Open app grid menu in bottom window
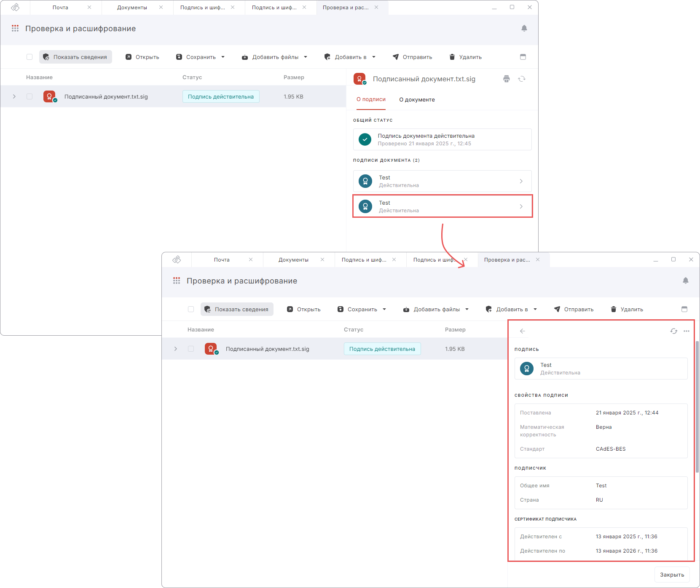The height and width of the screenshot is (588, 700). coord(177,281)
